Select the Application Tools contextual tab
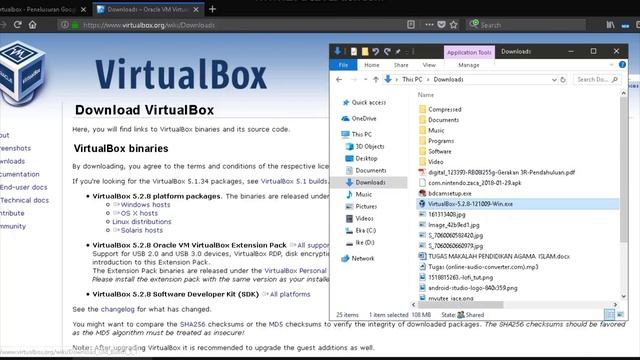The width and height of the screenshot is (640, 360). [469, 52]
